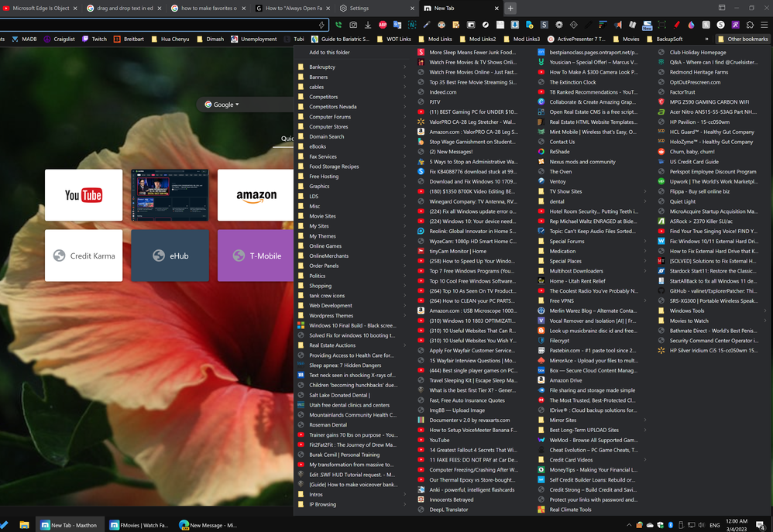The image size is (773, 532).
Task: Switch to the Settings tab
Action: (376, 8)
